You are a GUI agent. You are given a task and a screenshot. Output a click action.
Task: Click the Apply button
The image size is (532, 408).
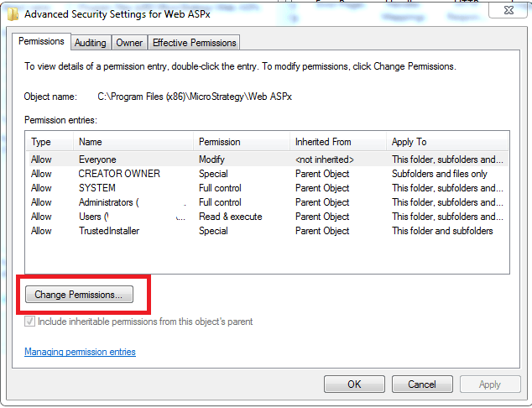click(x=489, y=384)
